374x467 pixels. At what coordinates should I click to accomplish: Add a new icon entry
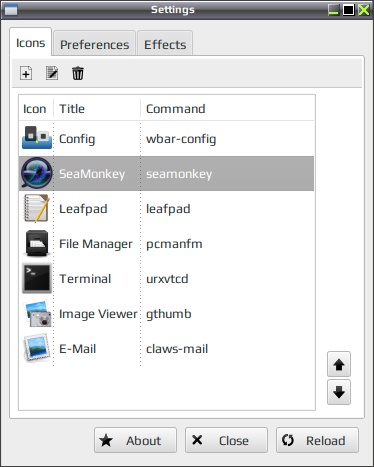coord(26,73)
